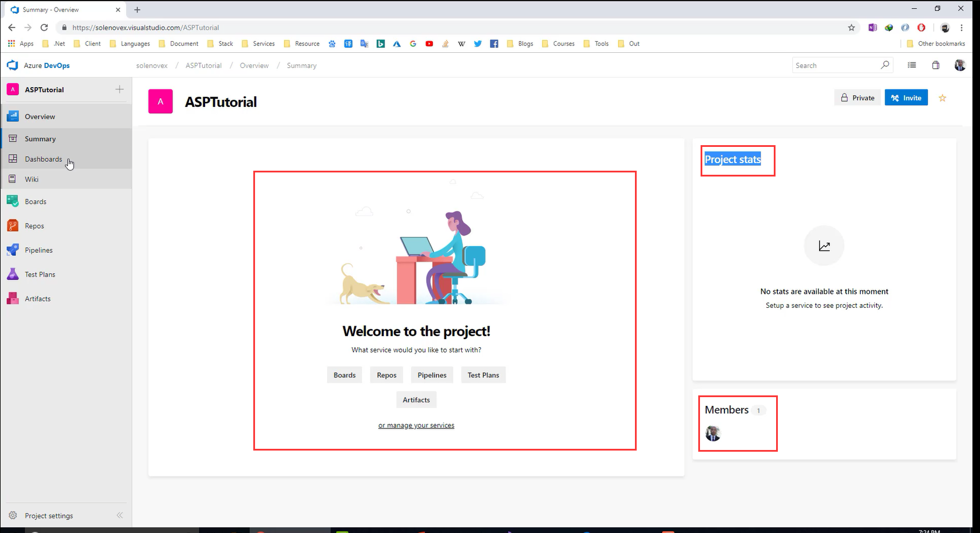This screenshot has width=980, height=533.
Task: Select the Summary - Overview browser tab
Action: pyautogui.click(x=66, y=10)
